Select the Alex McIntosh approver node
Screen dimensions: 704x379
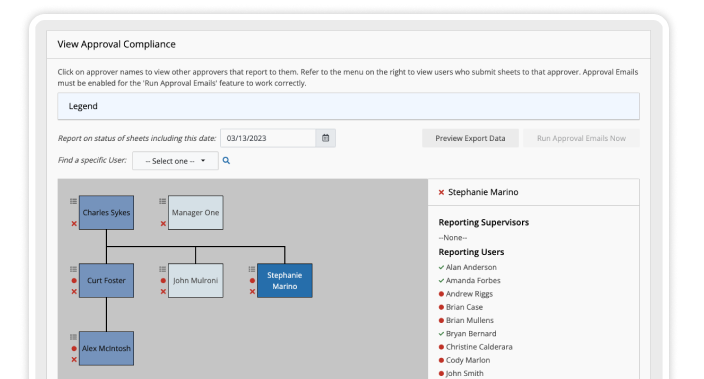pyautogui.click(x=106, y=348)
